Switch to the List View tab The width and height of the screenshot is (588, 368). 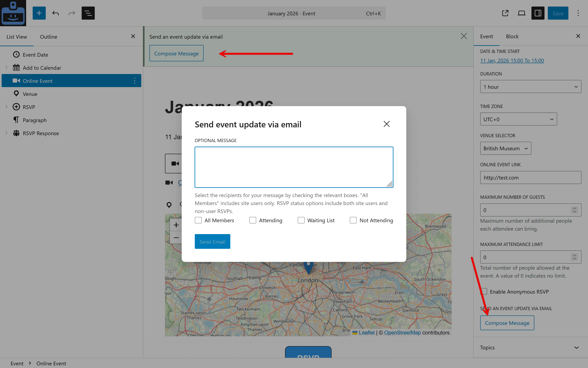[17, 37]
